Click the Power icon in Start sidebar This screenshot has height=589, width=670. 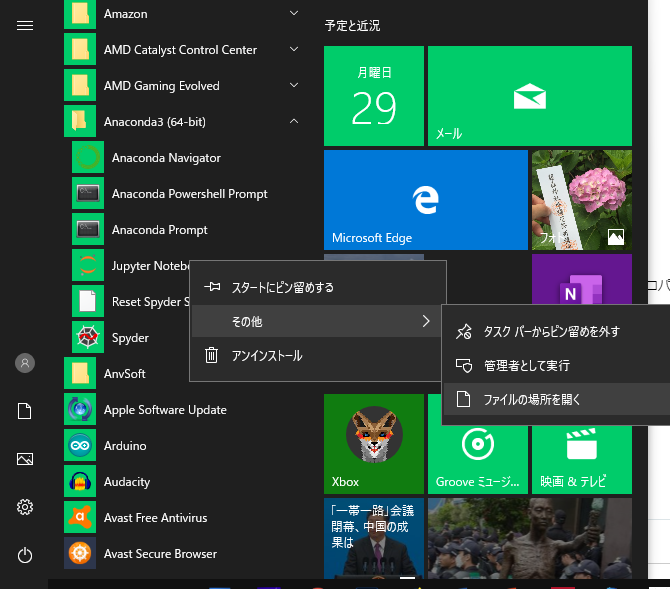coord(25,555)
